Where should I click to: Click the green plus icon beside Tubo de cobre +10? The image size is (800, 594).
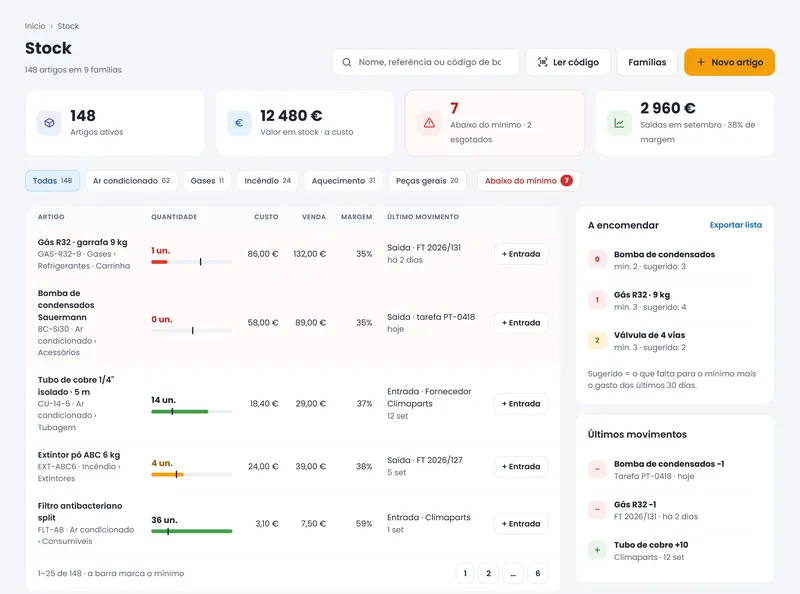(x=597, y=550)
